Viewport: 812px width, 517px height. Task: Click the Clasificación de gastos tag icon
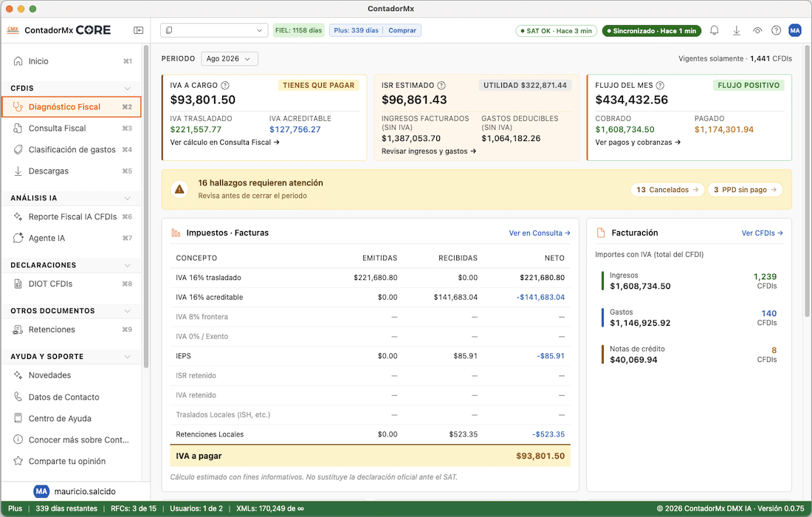(18, 150)
